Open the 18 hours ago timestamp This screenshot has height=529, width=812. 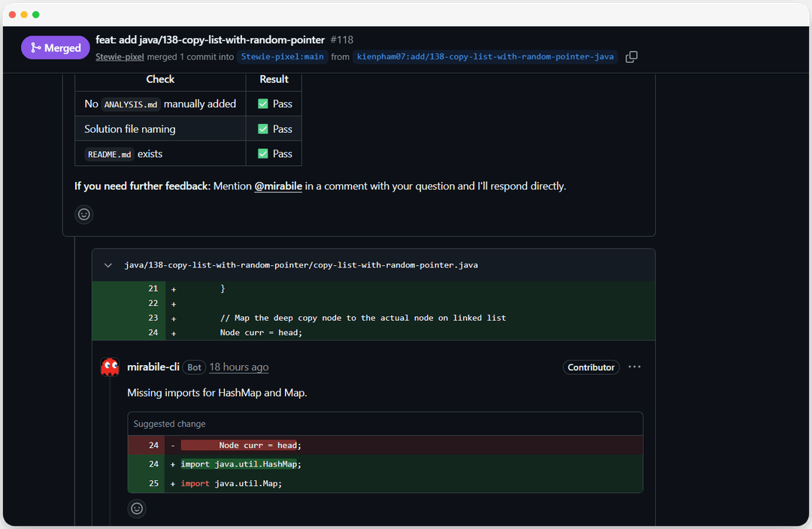(x=239, y=367)
